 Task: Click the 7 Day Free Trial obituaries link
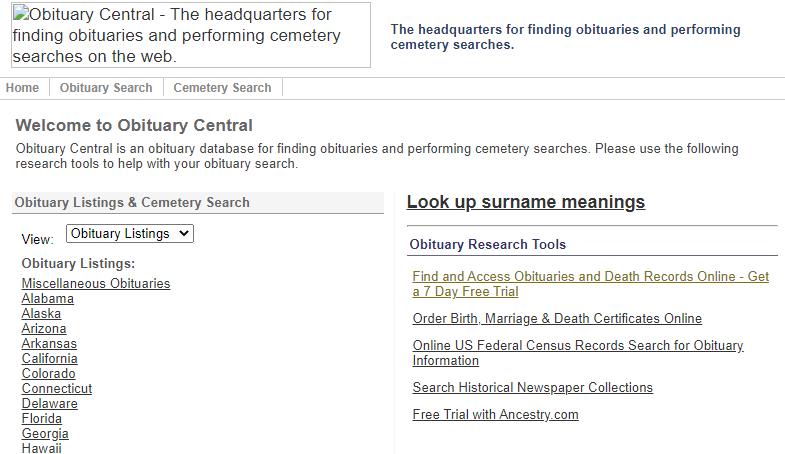(x=590, y=284)
